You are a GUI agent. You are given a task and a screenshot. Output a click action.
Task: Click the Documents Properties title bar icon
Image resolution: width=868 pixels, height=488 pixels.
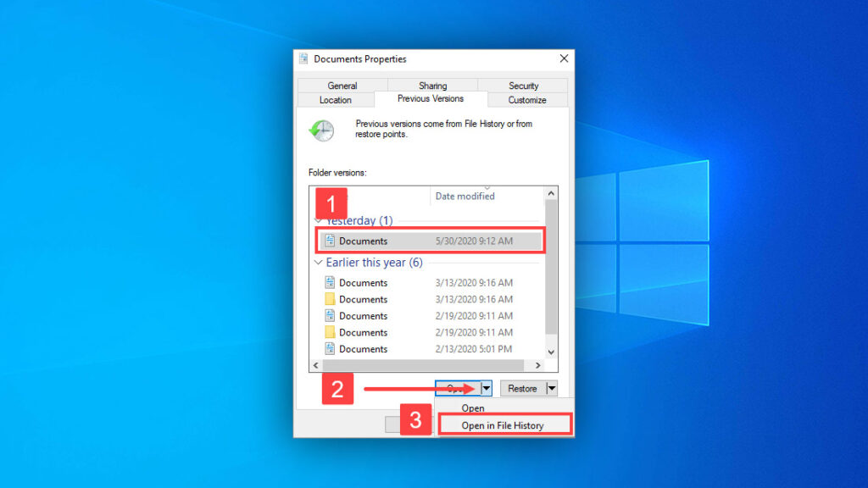click(303, 58)
